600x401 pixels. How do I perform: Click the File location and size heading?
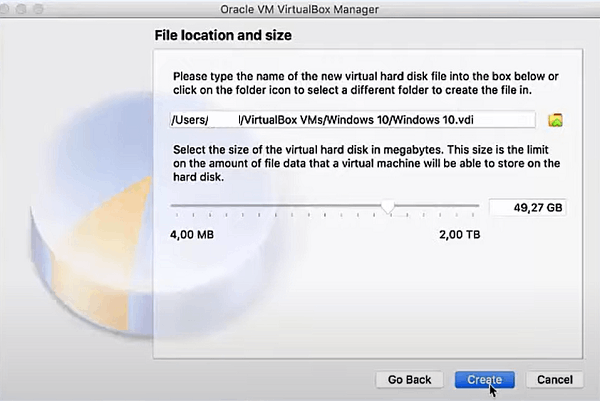tap(221, 36)
